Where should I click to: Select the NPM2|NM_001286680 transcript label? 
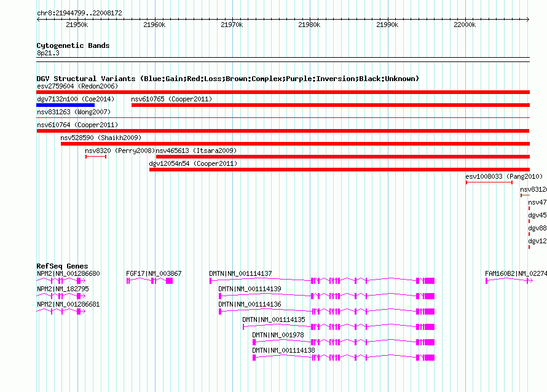(68, 274)
